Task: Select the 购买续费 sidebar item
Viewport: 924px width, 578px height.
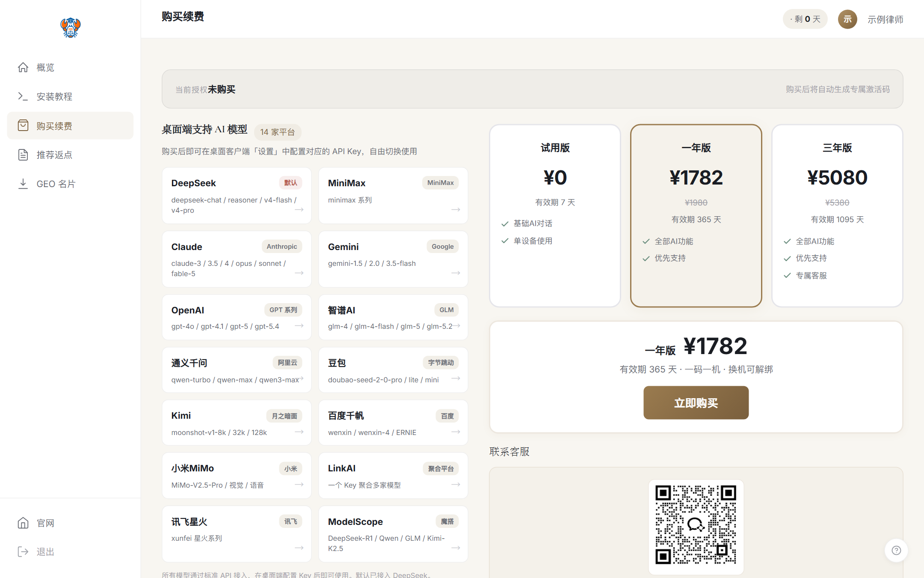Action: (70, 125)
